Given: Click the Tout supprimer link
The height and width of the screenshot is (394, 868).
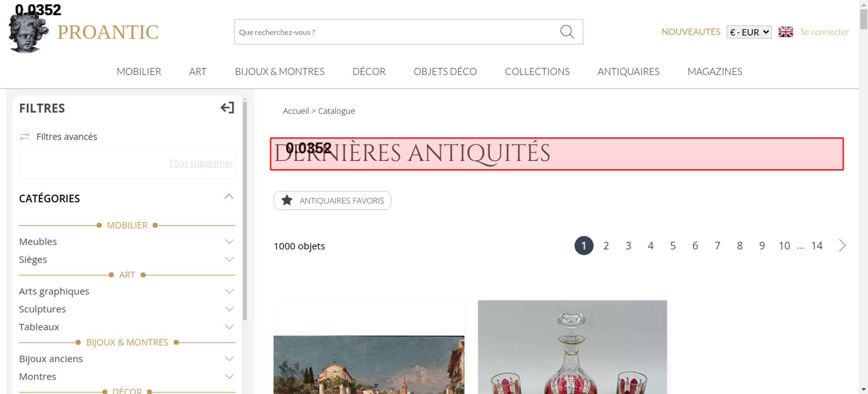Looking at the screenshot, I should point(201,163).
